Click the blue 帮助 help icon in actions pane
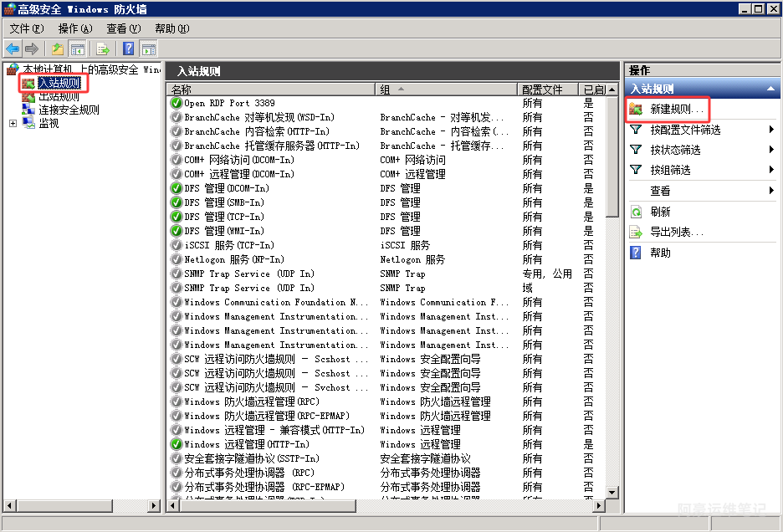Viewport: 783px width, 532px height. [635, 253]
